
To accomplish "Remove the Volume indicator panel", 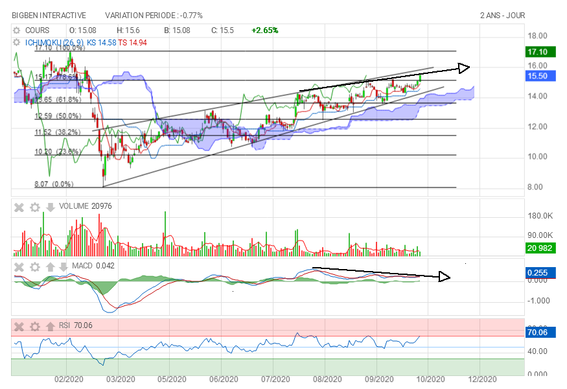I will [19, 208].
